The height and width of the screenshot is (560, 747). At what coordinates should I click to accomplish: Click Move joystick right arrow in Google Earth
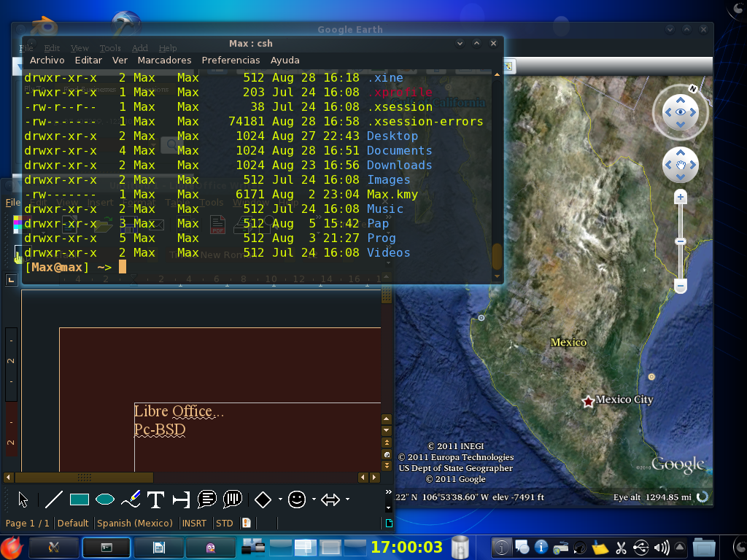(693, 165)
